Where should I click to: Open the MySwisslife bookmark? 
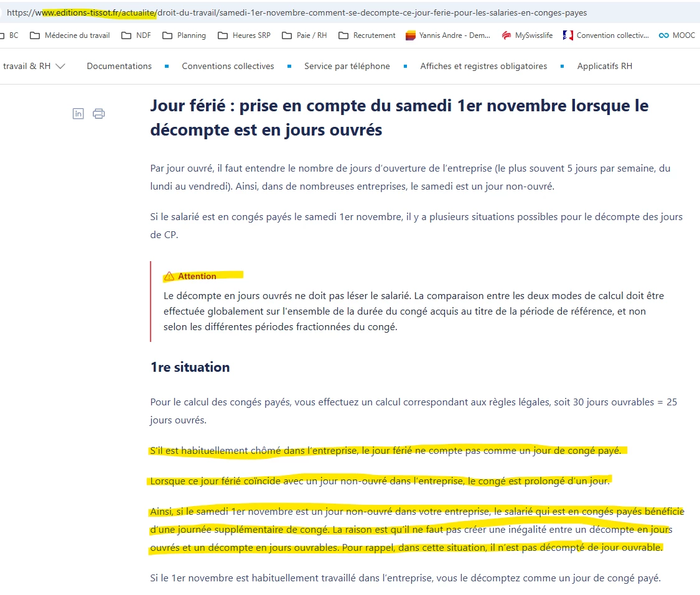point(527,35)
